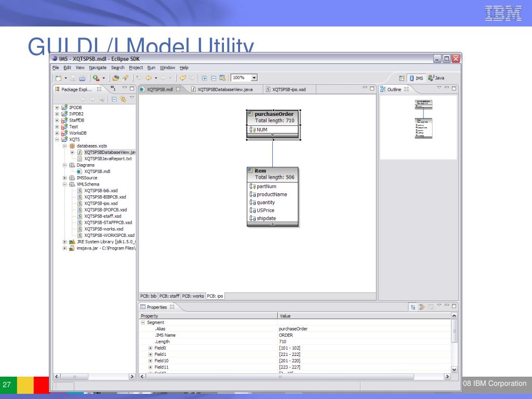The width and height of the screenshot is (532, 399).
Task: Switch to the PCB: works diagram tab
Action: pos(193,296)
